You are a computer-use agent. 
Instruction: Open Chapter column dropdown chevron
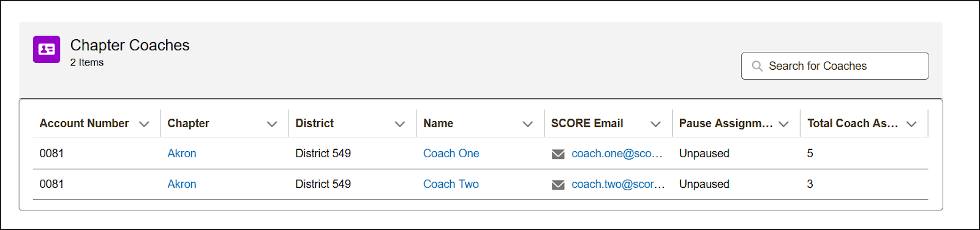pyautogui.click(x=272, y=124)
